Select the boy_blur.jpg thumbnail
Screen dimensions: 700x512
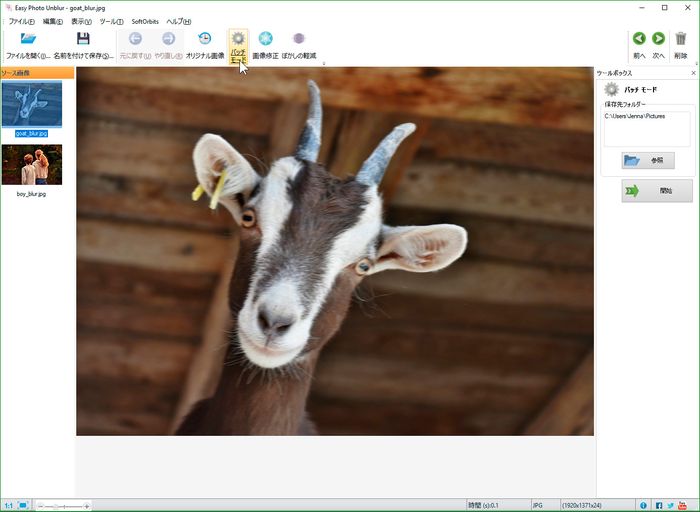32,165
